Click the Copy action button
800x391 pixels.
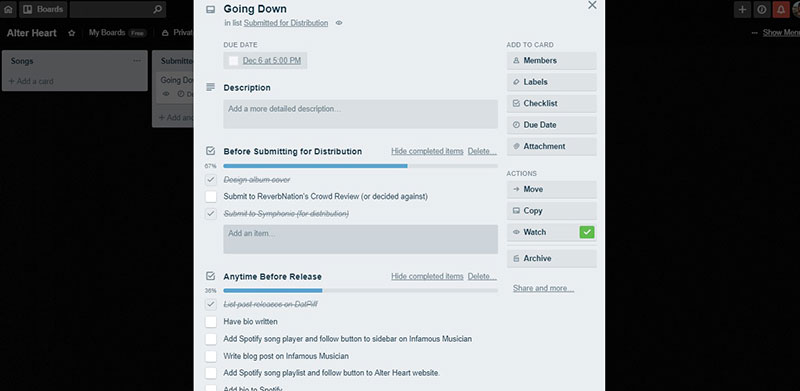point(552,211)
